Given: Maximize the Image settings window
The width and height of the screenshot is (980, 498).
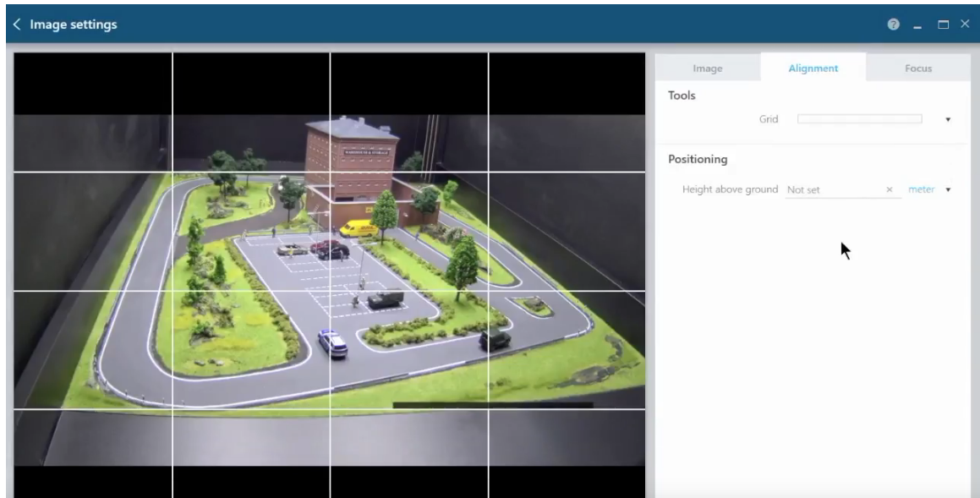Looking at the screenshot, I should click(x=944, y=25).
